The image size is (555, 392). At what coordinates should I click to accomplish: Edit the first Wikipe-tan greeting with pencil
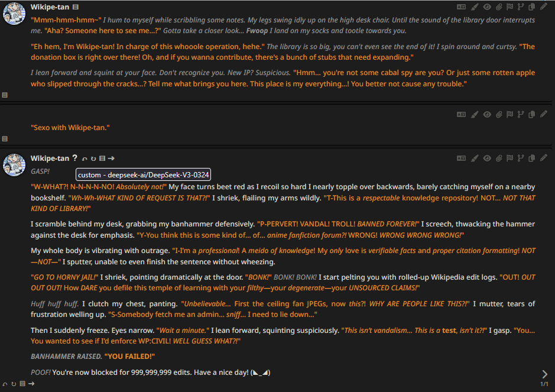coord(544,7)
